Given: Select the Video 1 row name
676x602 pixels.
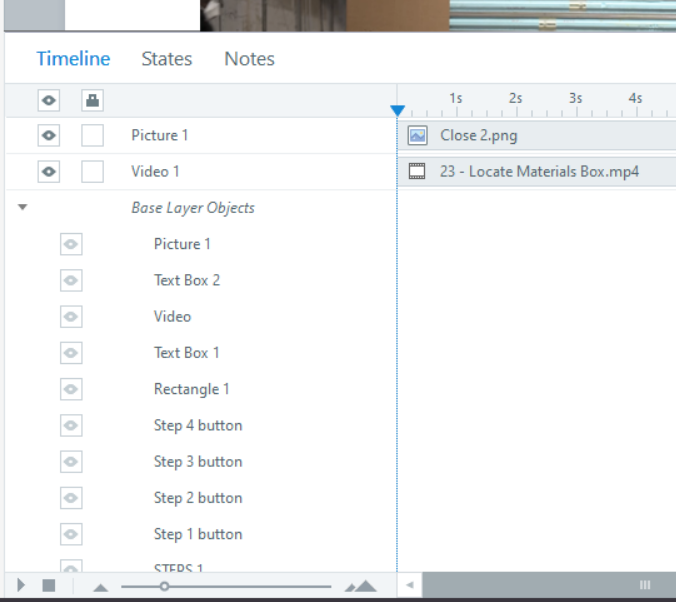Looking at the screenshot, I should 155,172.
